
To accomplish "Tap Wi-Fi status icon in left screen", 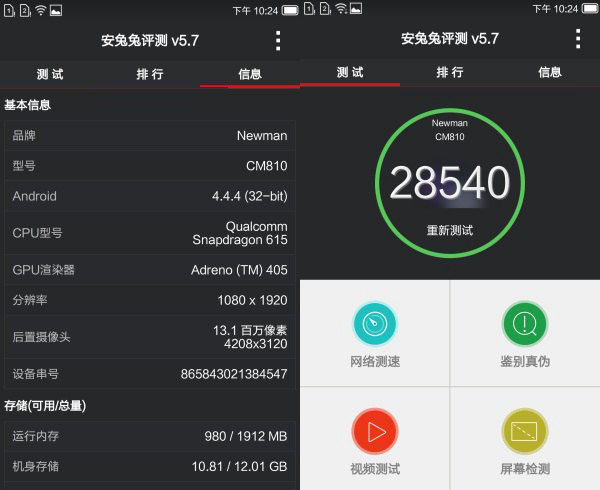I will 41,10.
